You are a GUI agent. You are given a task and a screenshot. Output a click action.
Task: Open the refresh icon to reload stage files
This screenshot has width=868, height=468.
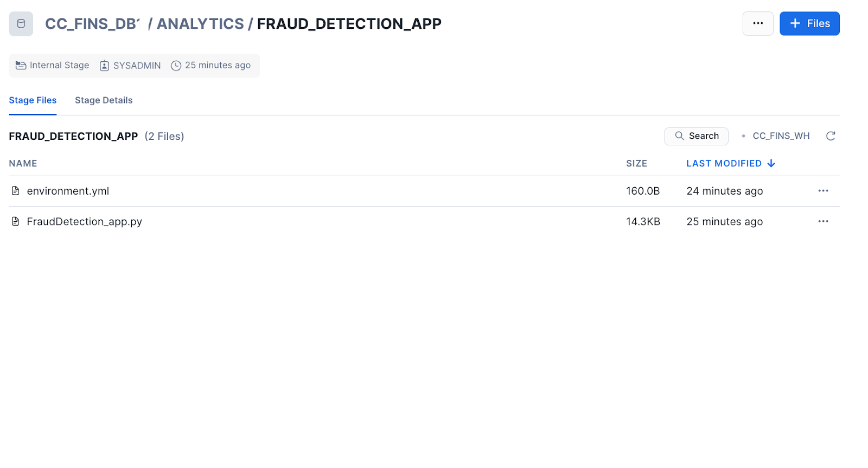[x=831, y=136]
